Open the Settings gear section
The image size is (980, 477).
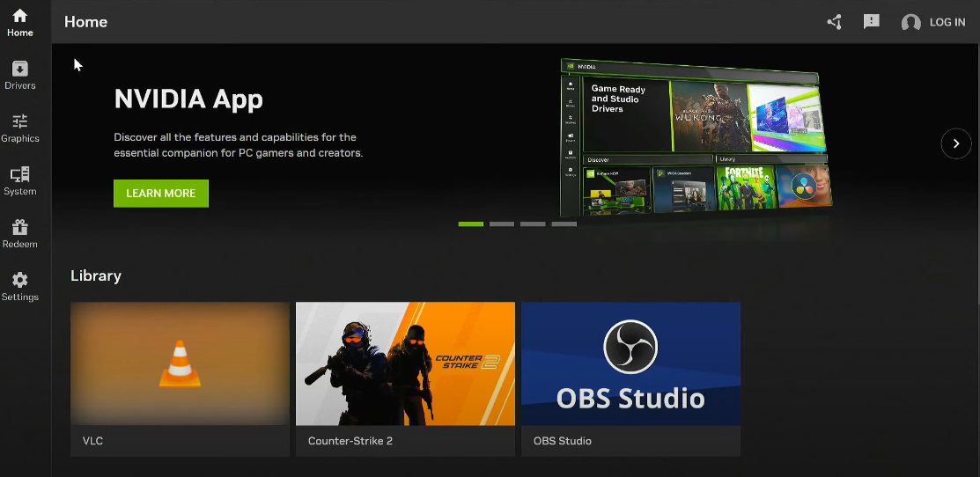(20, 287)
